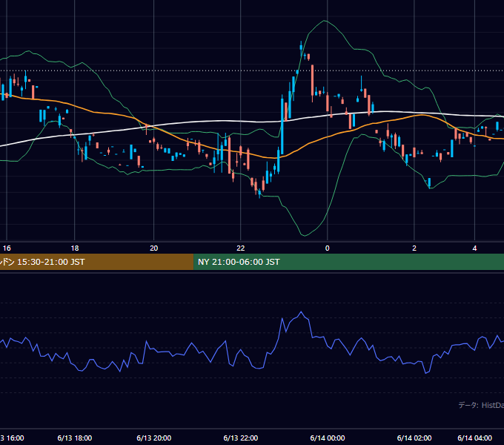Click the 6/13 20:00 date label
Image resolution: width=504 pixels, height=445 pixels.
[x=154, y=438]
